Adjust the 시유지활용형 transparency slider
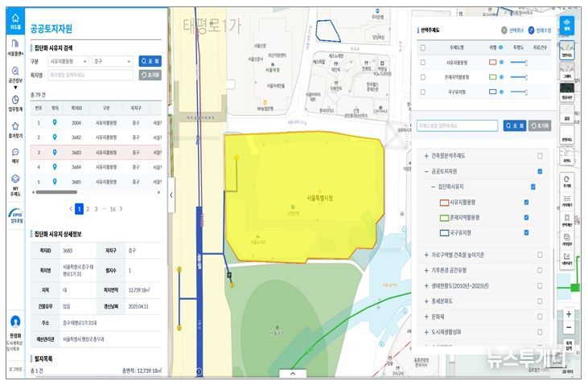The height and width of the screenshot is (385, 588). point(519,62)
